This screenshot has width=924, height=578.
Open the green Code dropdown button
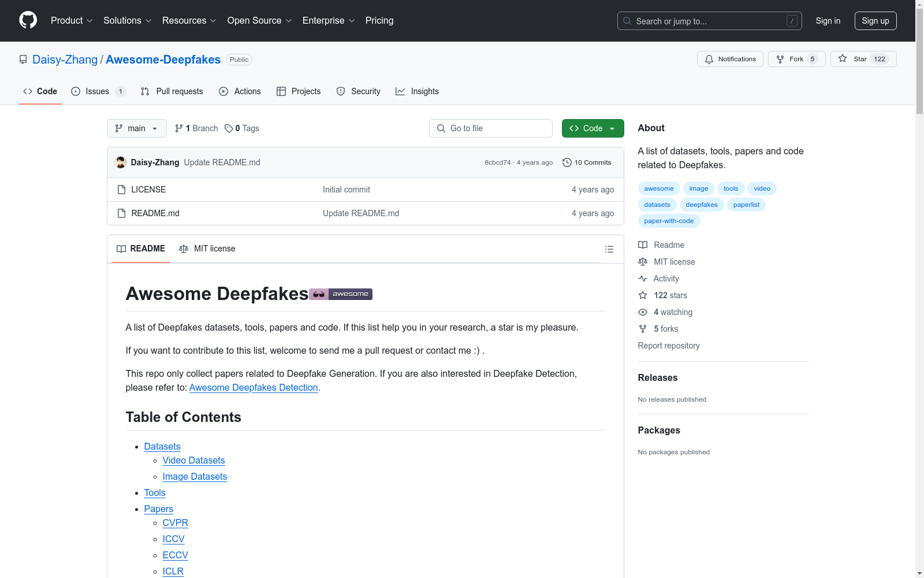(593, 128)
